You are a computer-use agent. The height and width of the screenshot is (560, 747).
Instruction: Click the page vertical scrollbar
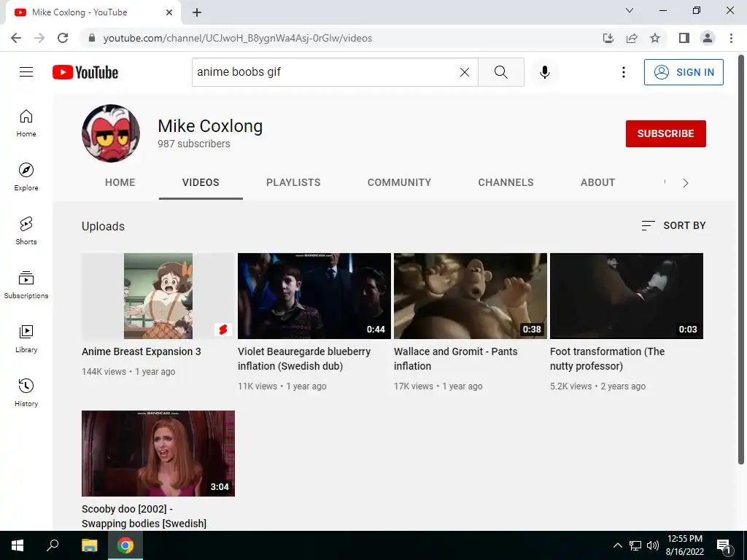[741, 259]
